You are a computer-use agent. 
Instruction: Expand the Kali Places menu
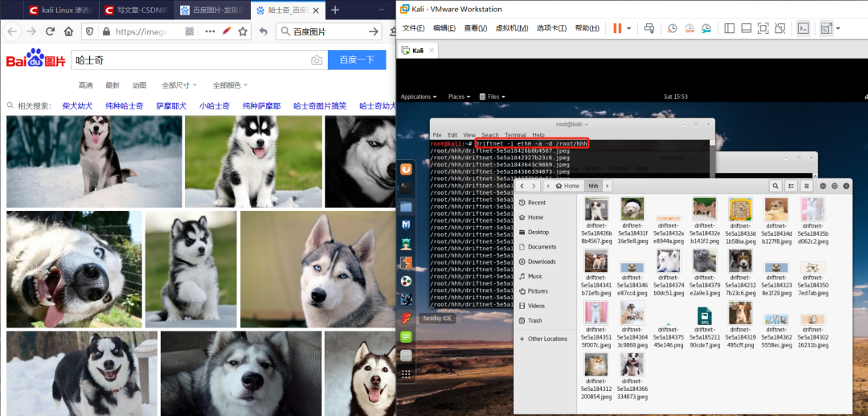[x=459, y=97]
